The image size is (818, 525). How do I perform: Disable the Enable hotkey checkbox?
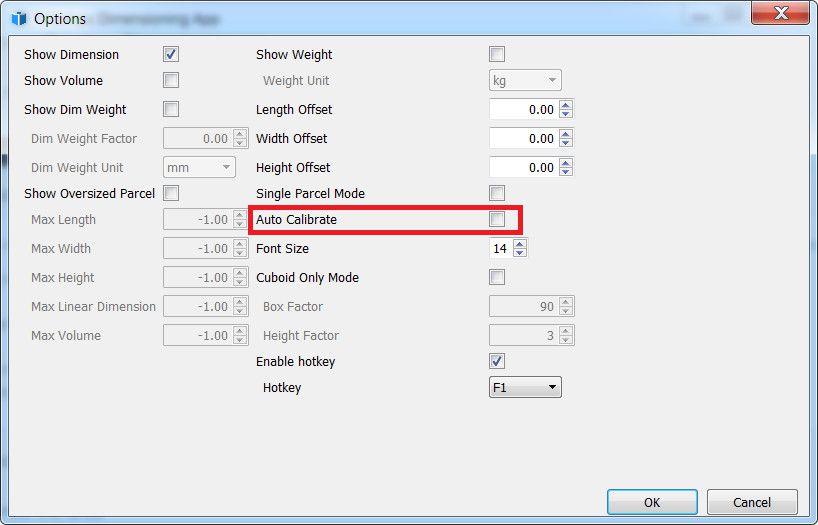point(497,361)
